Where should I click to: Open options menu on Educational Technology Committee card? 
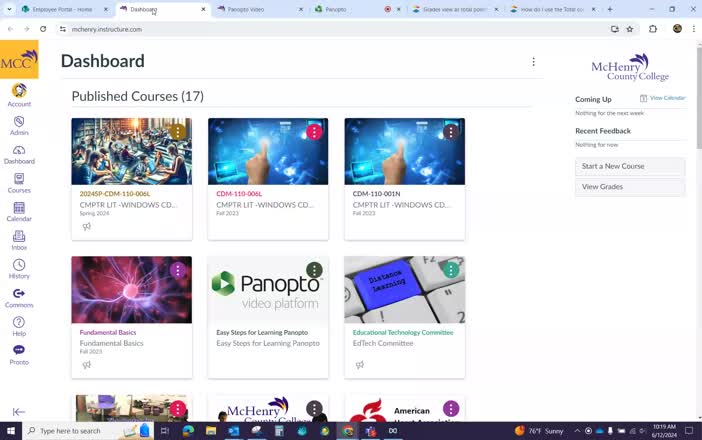click(x=451, y=270)
